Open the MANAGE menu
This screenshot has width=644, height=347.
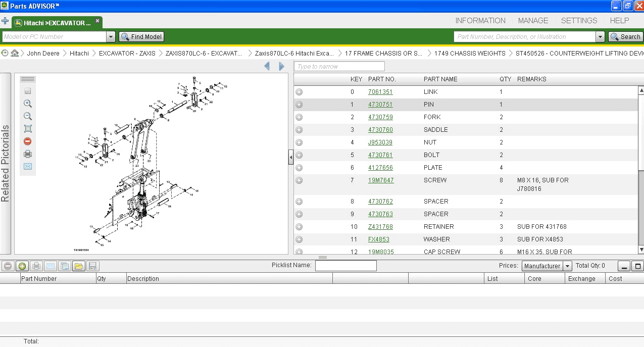tap(533, 21)
